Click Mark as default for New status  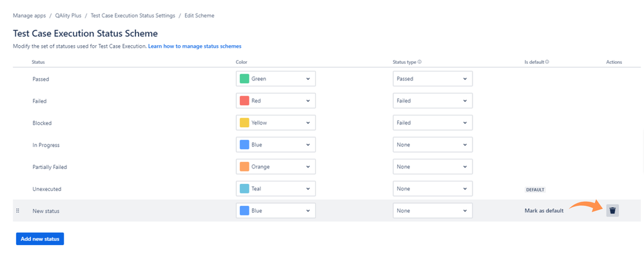coord(544,211)
